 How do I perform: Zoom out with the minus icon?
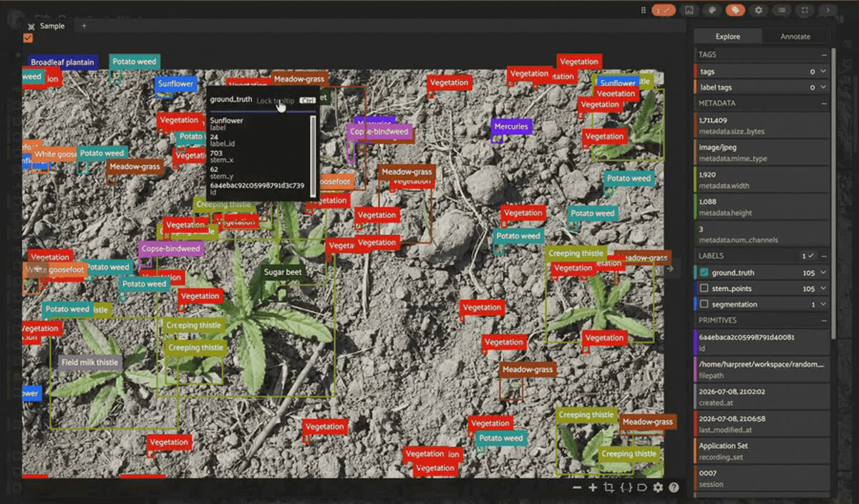577,488
